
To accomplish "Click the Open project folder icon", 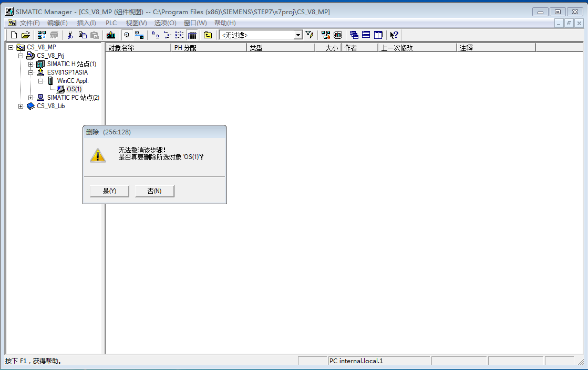I will pos(26,35).
